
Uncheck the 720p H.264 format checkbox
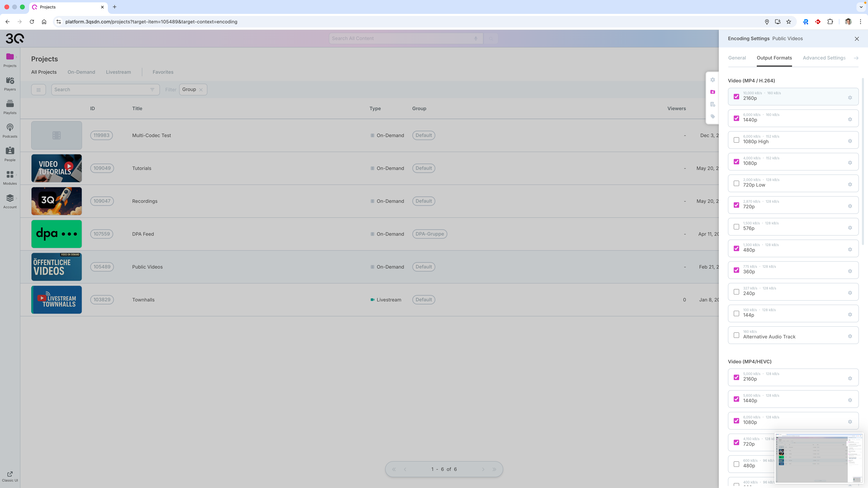coord(736,205)
